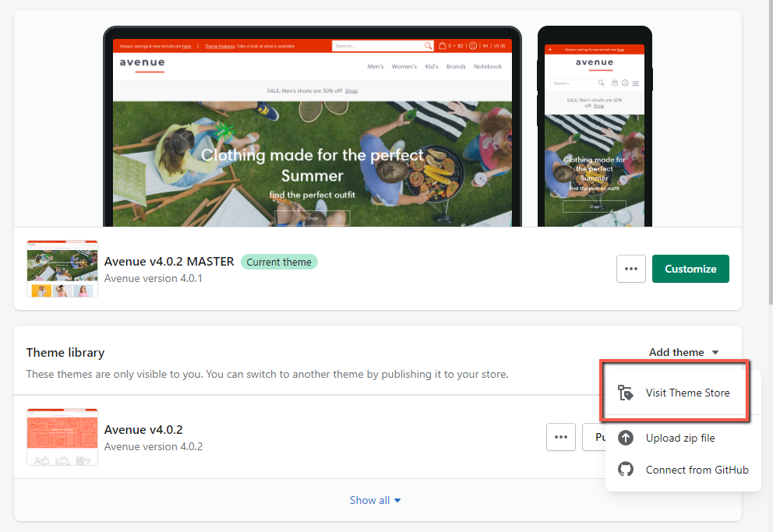The width and height of the screenshot is (773, 532).
Task: Open the Add theme dropdown
Action: coord(683,352)
